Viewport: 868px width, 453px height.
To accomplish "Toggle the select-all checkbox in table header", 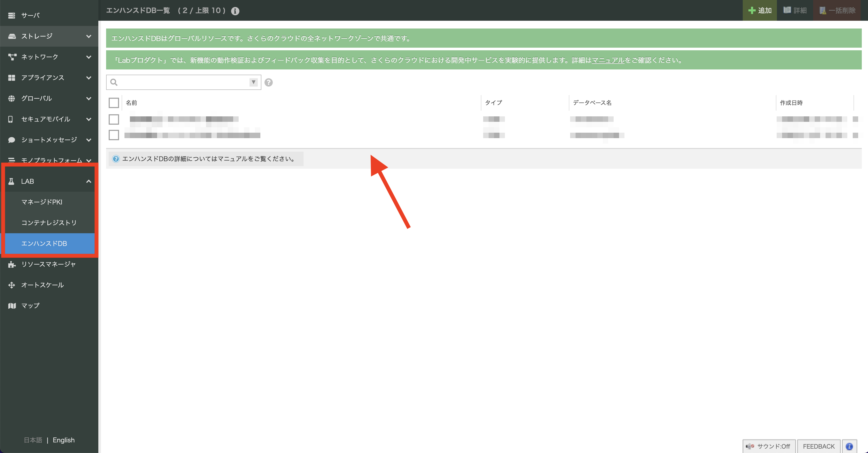I will (114, 103).
